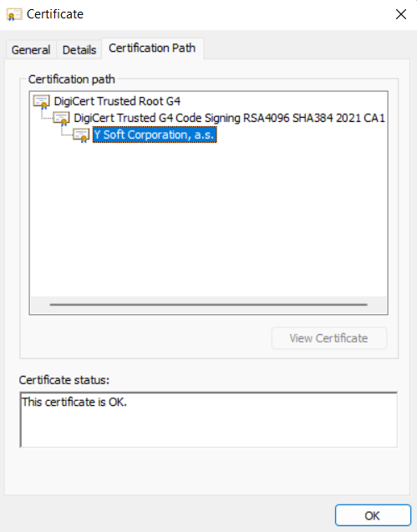Select the Certification Path tab
Image resolution: width=417 pixels, height=532 pixels.
[x=152, y=48]
